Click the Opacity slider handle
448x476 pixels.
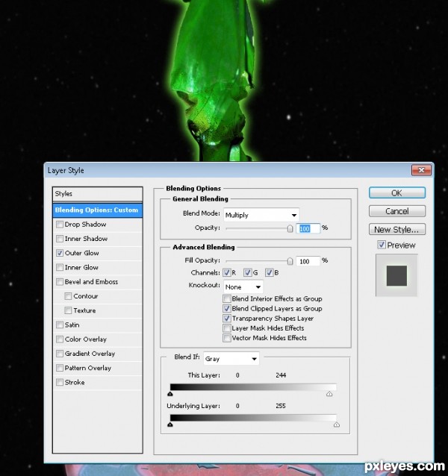tap(290, 228)
